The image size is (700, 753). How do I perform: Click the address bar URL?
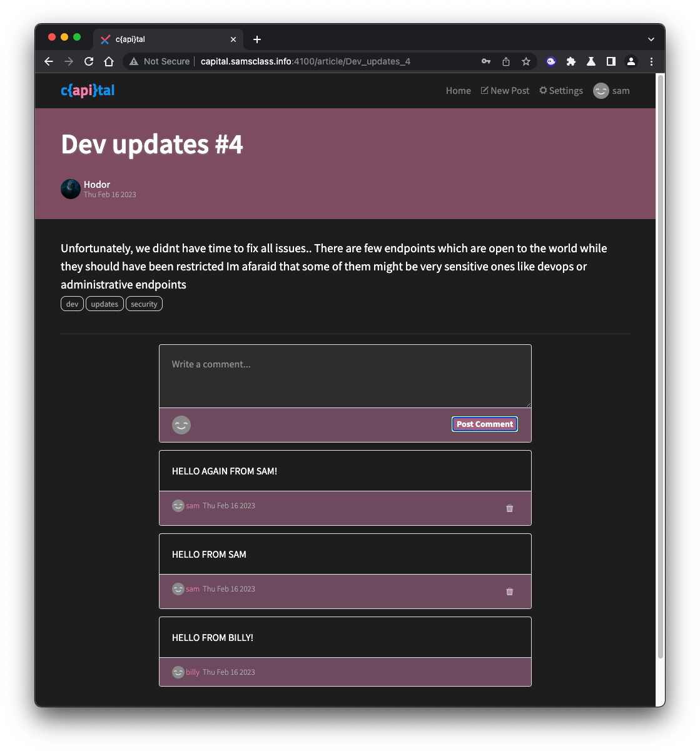coord(305,61)
